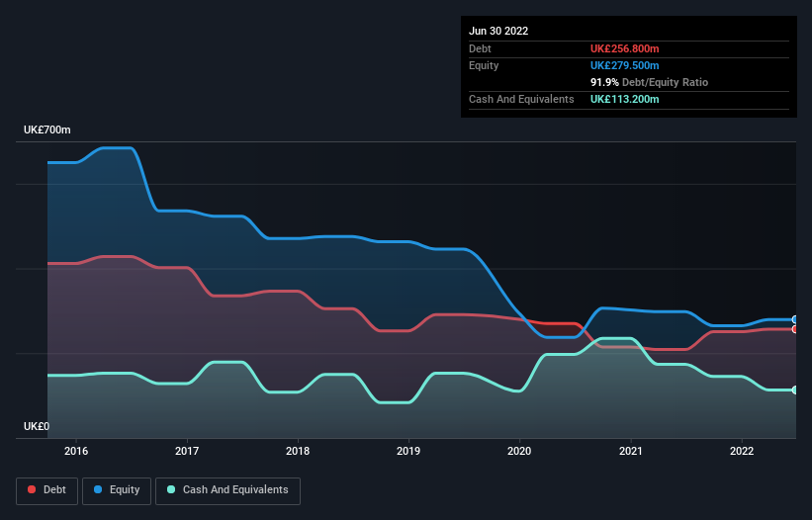Image resolution: width=812 pixels, height=520 pixels.
Task: Select the red Debt end-point marker
Action: coord(795,329)
